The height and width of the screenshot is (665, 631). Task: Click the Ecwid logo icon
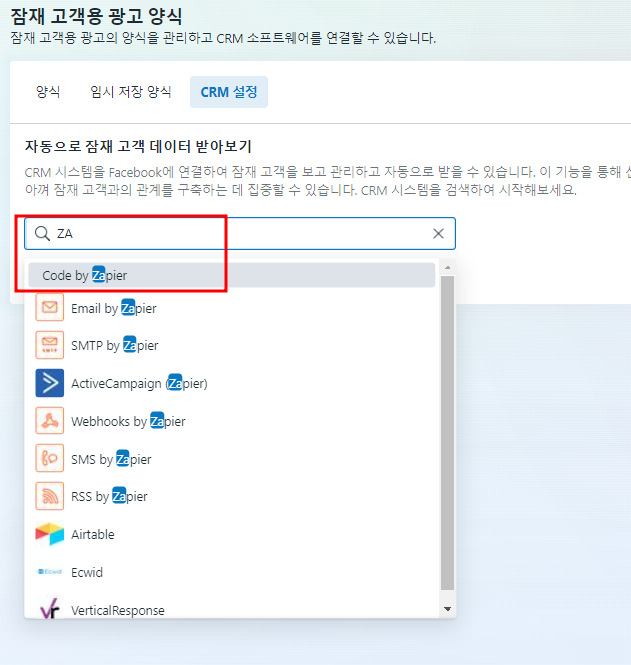pos(50,572)
